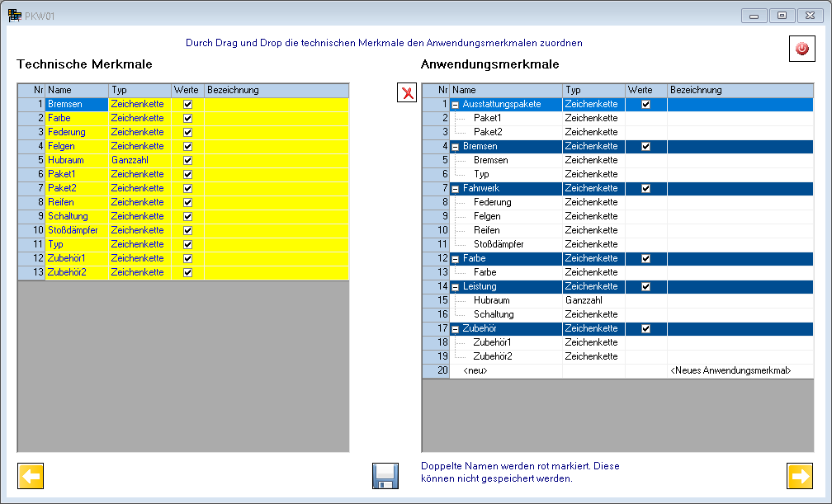Click the PKW01 application icon in title bar

point(14,16)
